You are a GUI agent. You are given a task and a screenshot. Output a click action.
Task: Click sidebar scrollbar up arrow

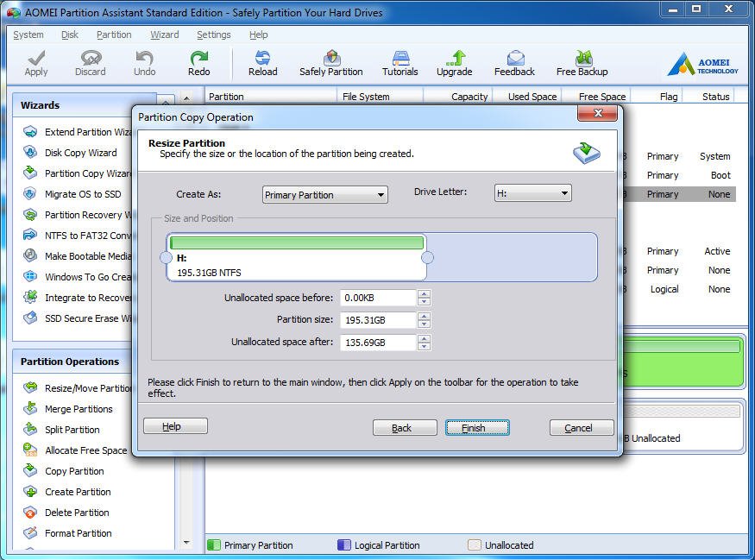187,98
